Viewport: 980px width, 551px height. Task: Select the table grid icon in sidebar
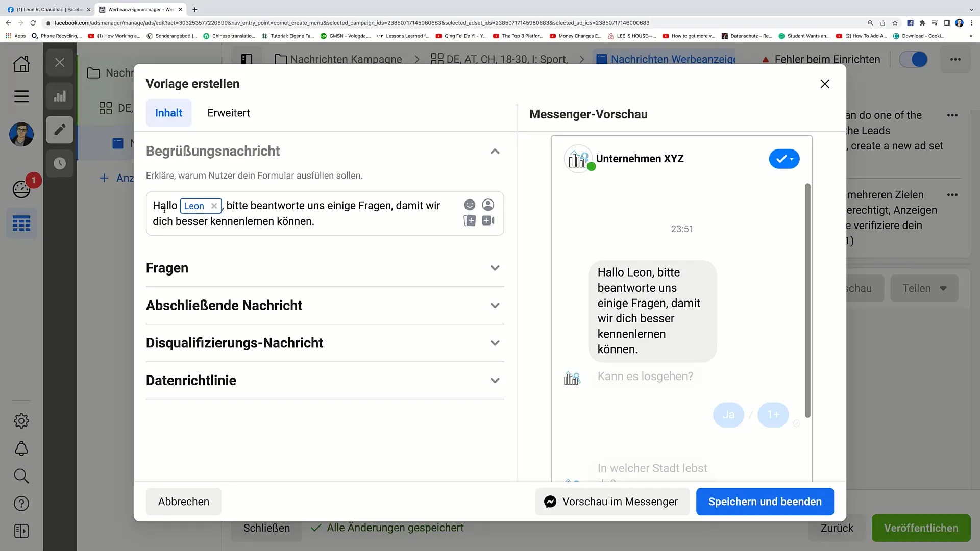21,223
